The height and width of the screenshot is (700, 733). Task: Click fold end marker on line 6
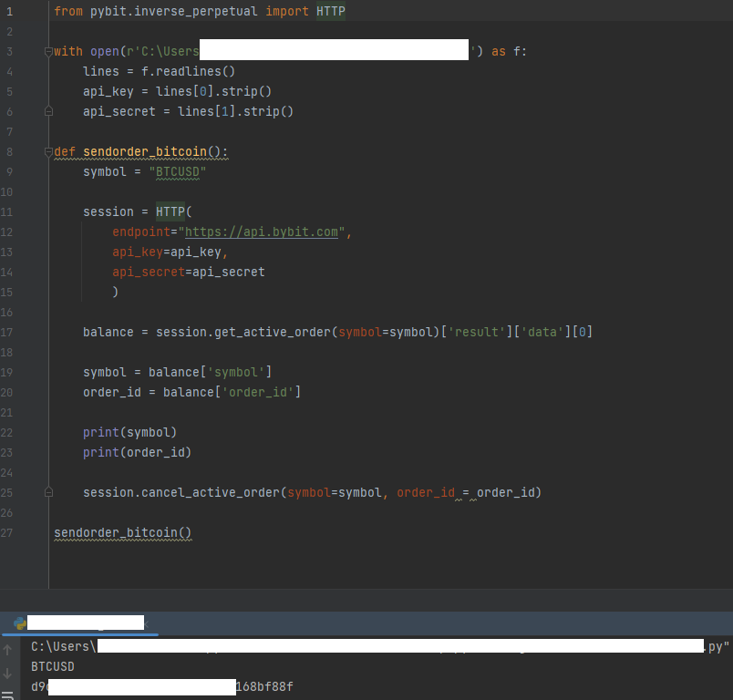48,112
